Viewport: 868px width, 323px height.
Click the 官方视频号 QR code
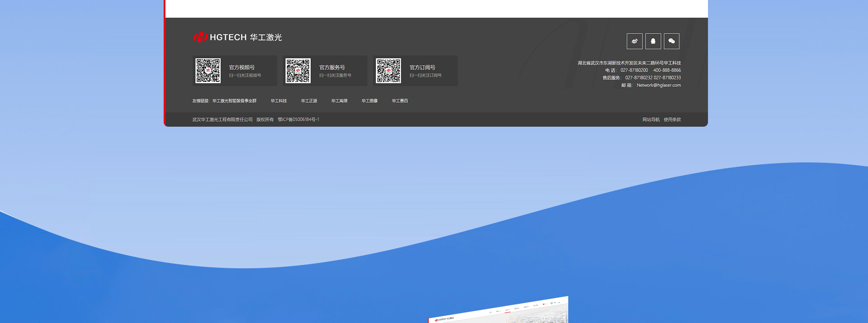[x=208, y=71]
